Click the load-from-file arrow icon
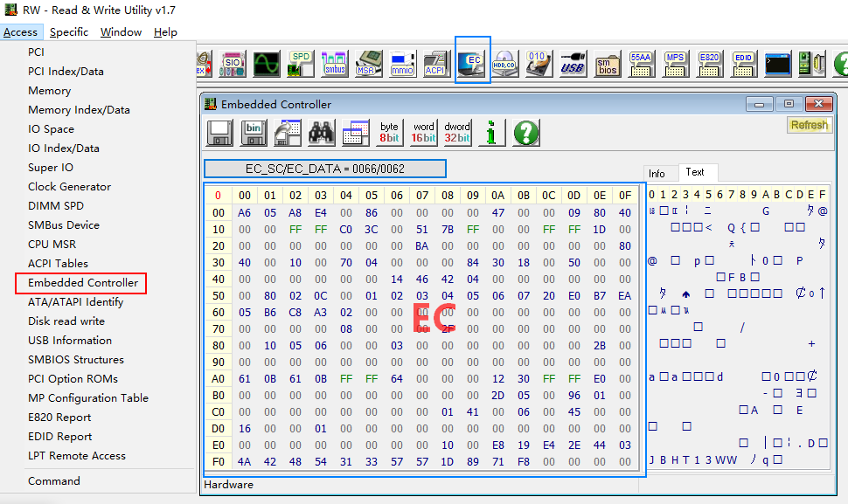The width and height of the screenshot is (848, 504). (x=288, y=133)
